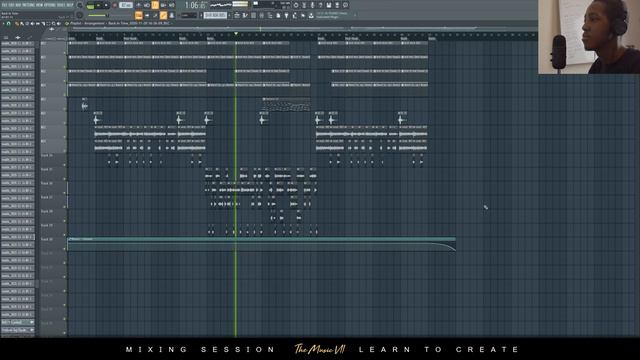Open the FILE menu
This screenshot has height=360, width=640.
click(x=3, y=5)
